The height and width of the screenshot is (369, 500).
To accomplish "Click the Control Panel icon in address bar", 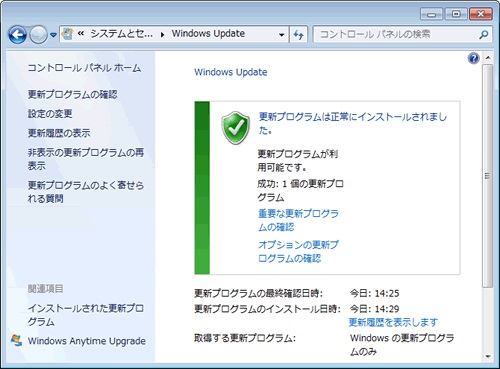I will pyautogui.click(x=68, y=34).
